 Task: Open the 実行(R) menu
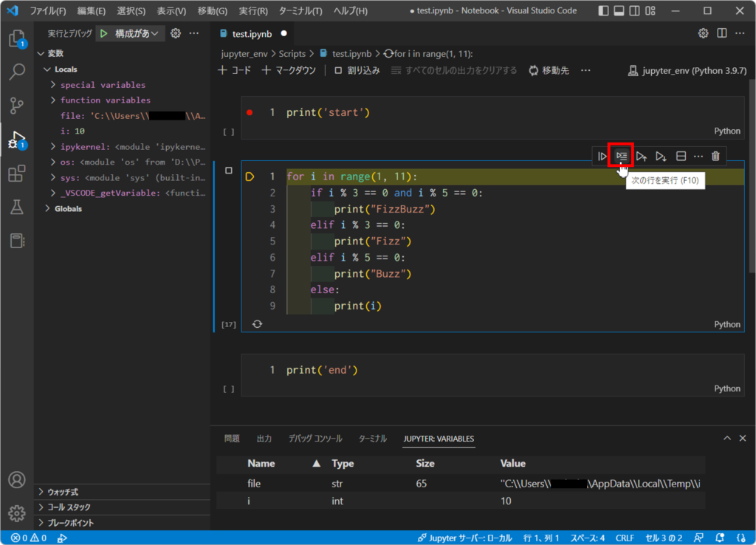pyautogui.click(x=253, y=10)
